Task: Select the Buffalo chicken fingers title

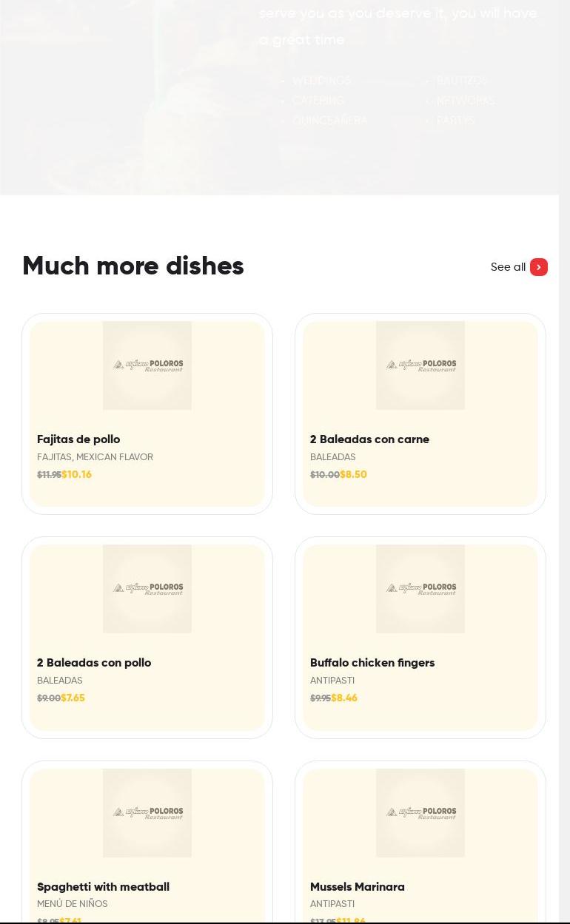Action: coord(372,663)
